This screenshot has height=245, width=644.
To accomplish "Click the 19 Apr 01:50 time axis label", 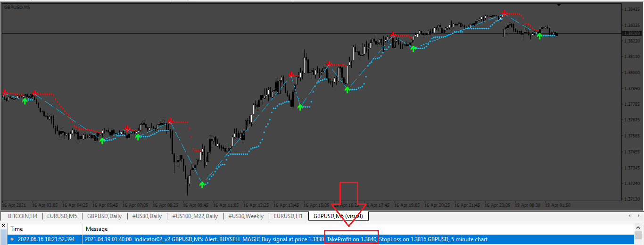I will coord(558,205).
